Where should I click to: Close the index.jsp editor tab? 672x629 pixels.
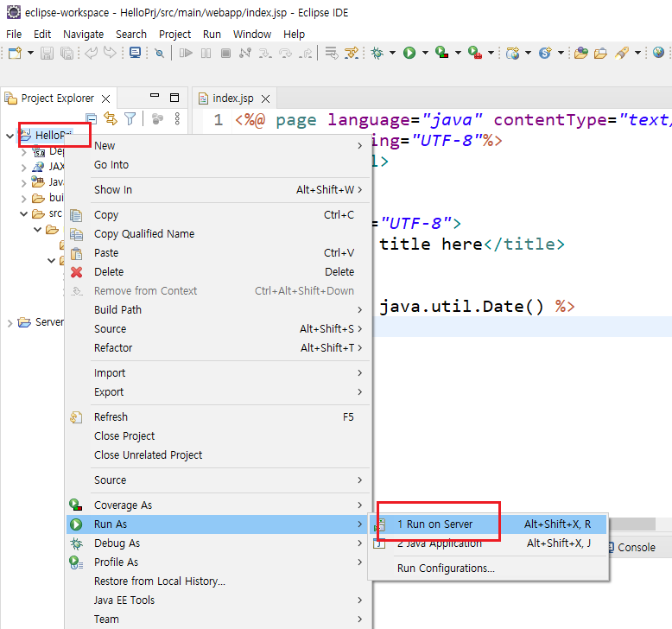pyautogui.click(x=265, y=98)
